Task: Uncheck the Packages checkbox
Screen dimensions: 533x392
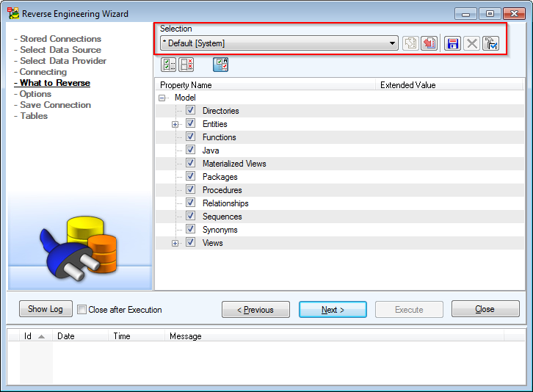Action: [190, 176]
